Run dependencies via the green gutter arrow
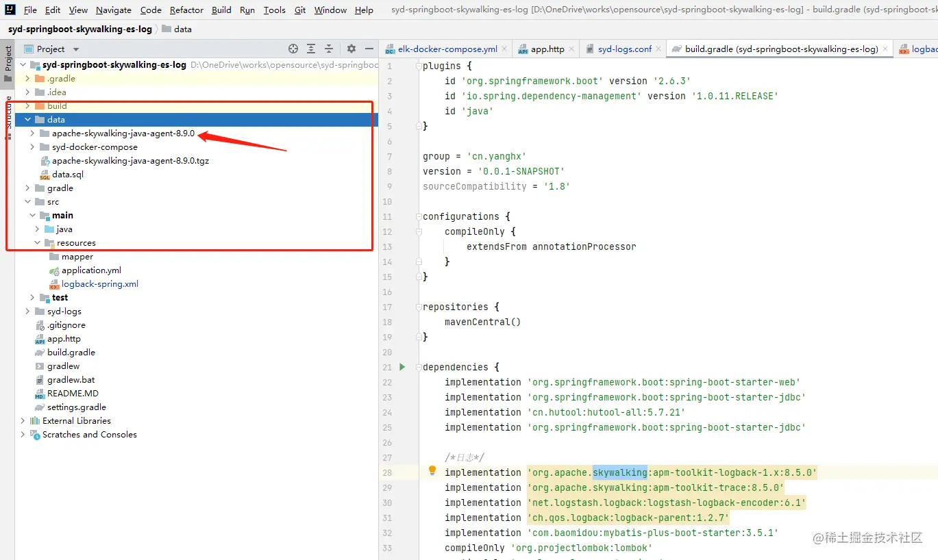The height and width of the screenshot is (560, 938). click(402, 367)
